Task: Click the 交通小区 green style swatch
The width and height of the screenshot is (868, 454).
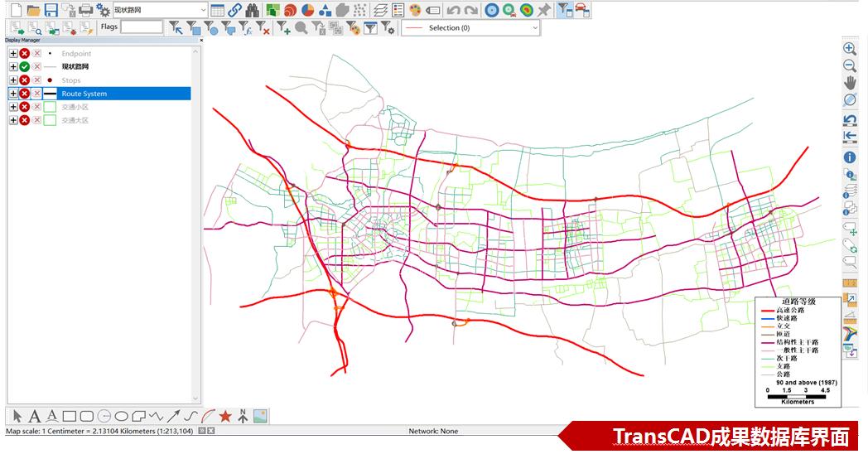Action: [x=50, y=107]
